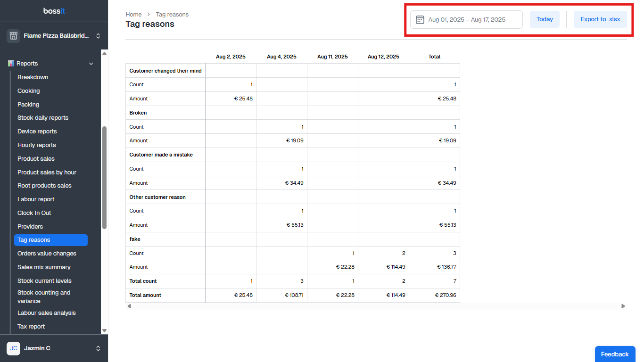
Task: Click the calendar icon in date field
Action: [420, 20]
